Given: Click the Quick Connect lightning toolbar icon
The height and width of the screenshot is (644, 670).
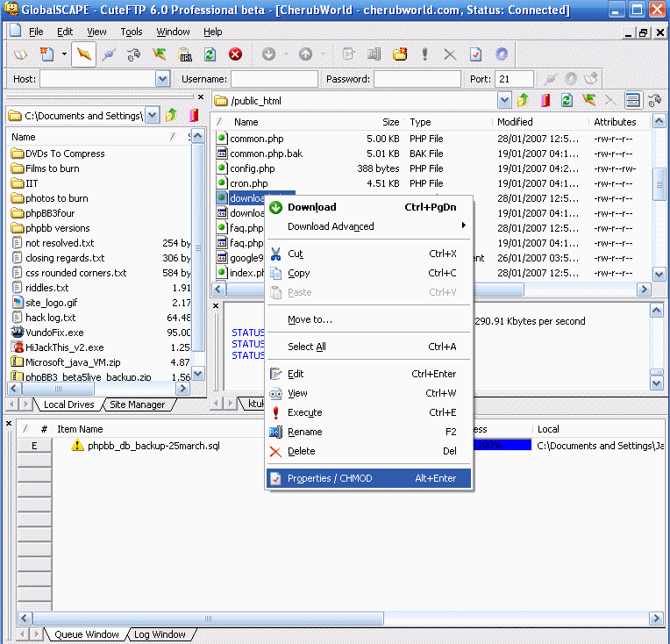Looking at the screenshot, I should [x=84, y=54].
